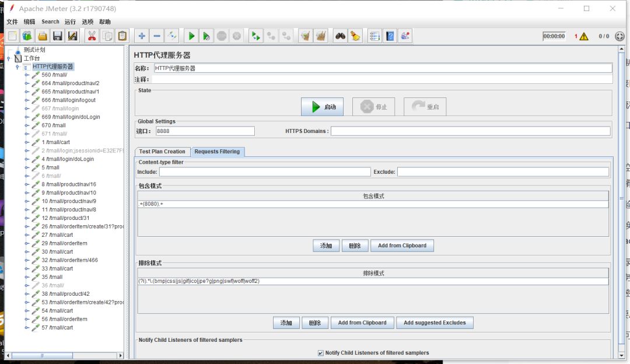
Task: Click the 启动 start proxy button
Action: (x=322, y=107)
